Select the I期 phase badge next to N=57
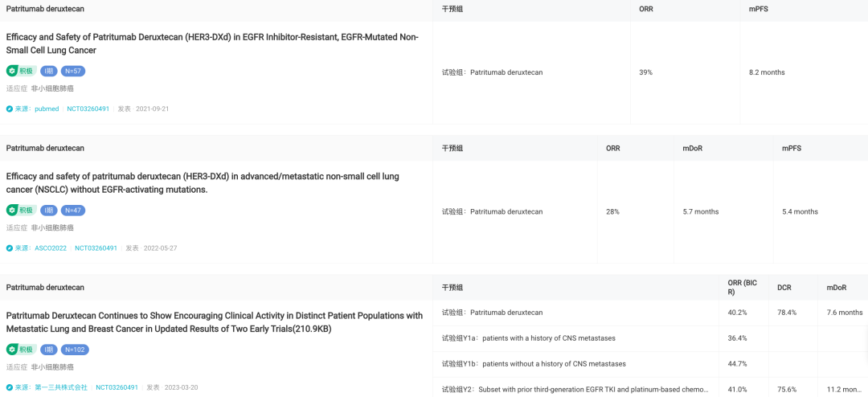The height and width of the screenshot is (397, 868). click(49, 71)
